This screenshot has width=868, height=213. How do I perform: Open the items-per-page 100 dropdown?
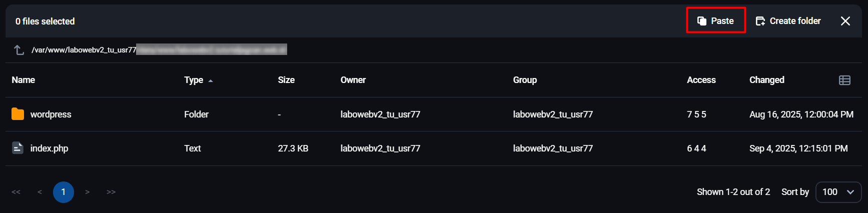(x=838, y=192)
